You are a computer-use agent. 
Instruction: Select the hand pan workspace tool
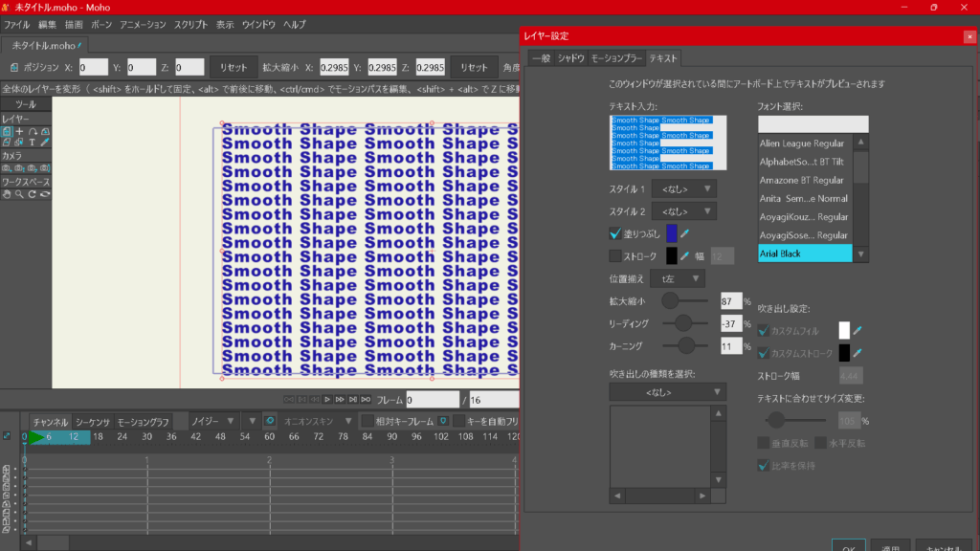(7, 193)
